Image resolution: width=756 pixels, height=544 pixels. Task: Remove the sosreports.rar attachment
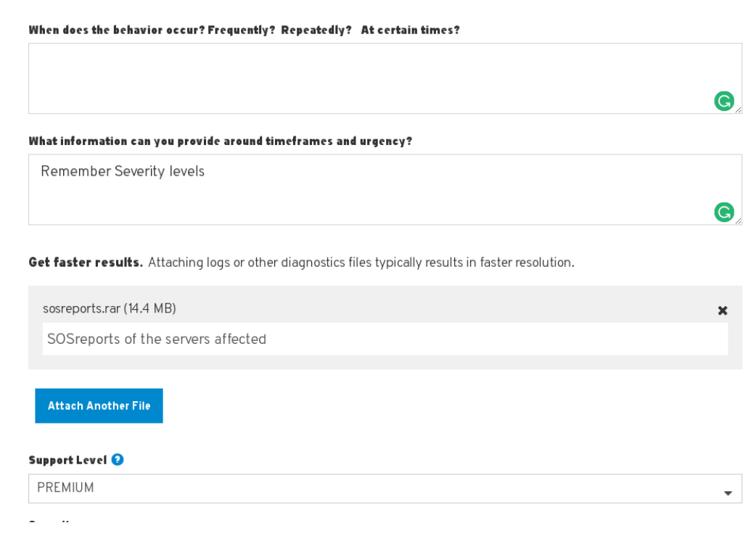(722, 310)
